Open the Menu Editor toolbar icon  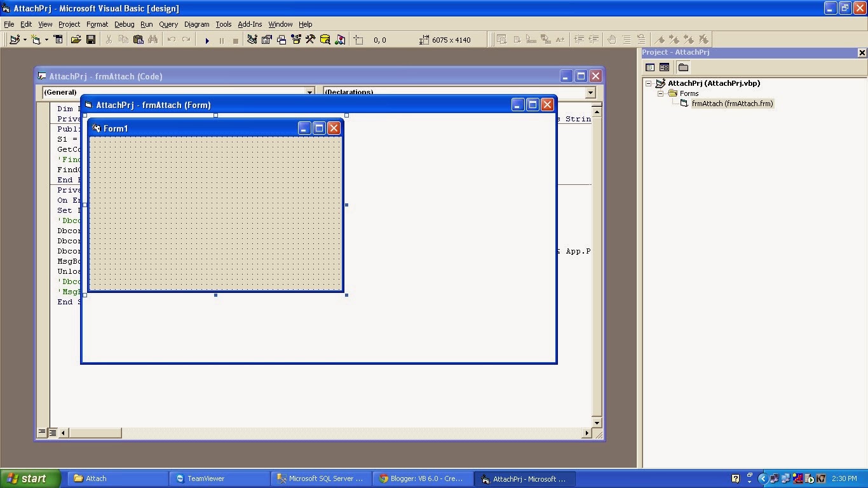[58, 39]
